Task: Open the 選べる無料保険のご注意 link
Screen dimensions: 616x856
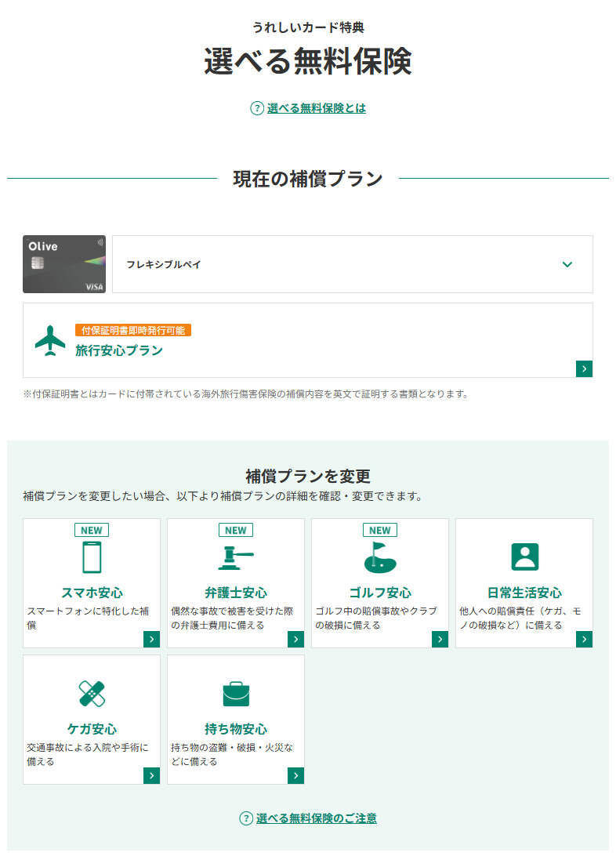Action: pyautogui.click(x=316, y=818)
